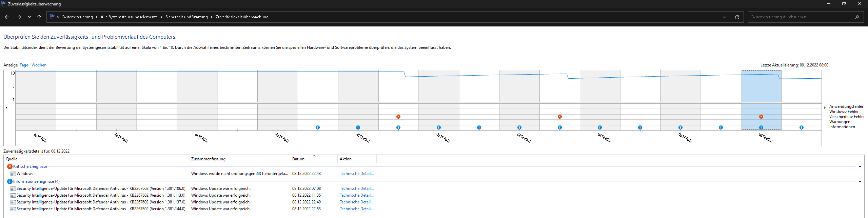The height and width of the screenshot is (218, 868).
Task: Click icon of Version 1.381.106.0 update row
Action: pyautogui.click(x=13, y=189)
